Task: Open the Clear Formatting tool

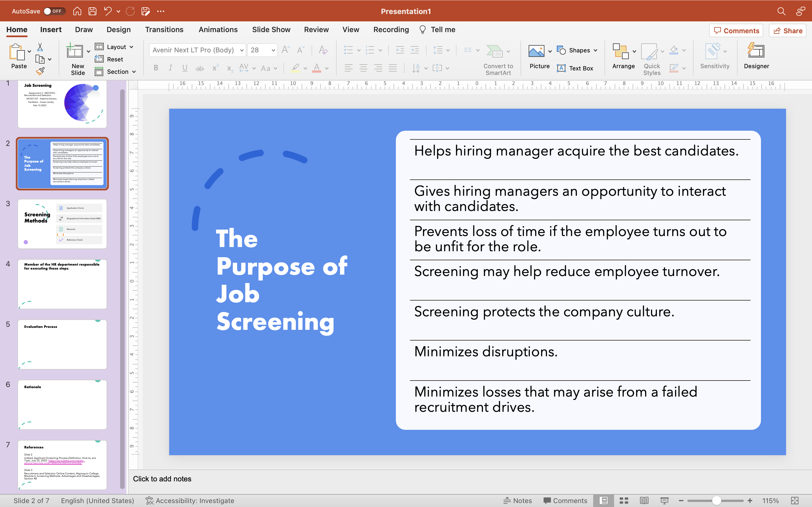Action: 323,50
